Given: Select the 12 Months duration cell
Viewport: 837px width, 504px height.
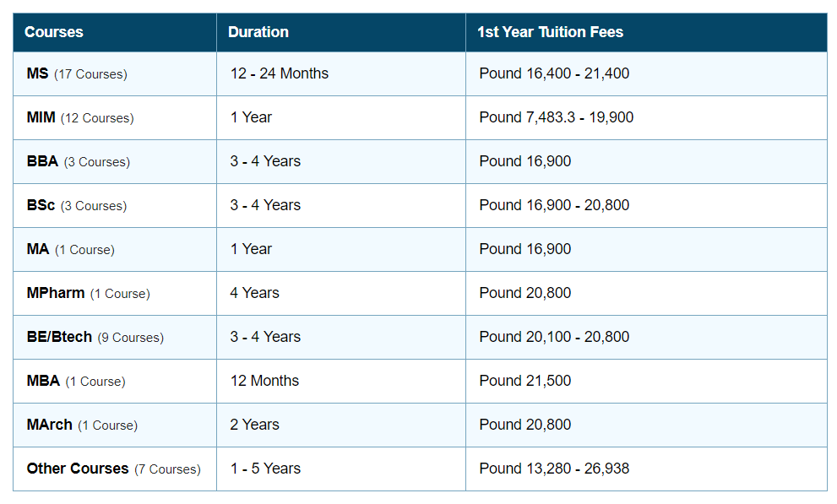Looking at the screenshot, I should tap(264, 381).
